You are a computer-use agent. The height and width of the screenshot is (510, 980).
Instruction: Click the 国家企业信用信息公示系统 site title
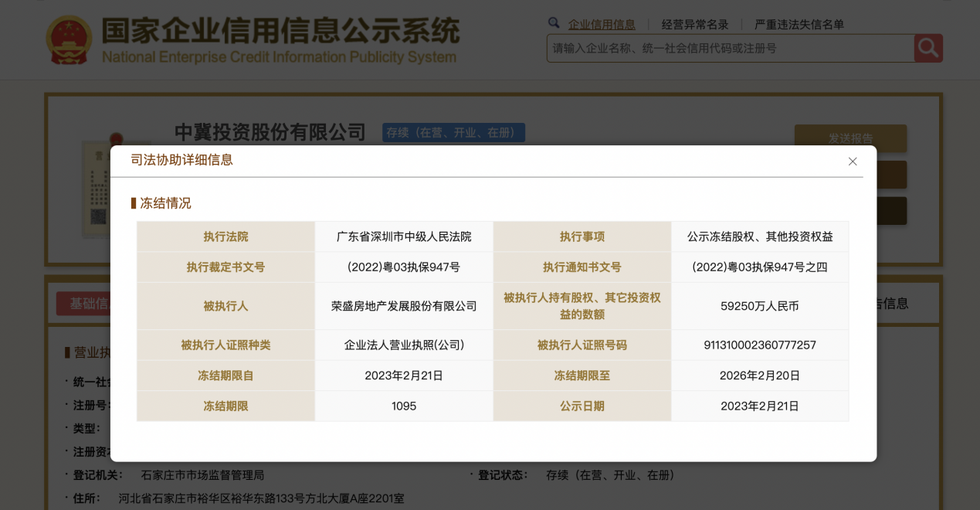click(x=280, y=32)
